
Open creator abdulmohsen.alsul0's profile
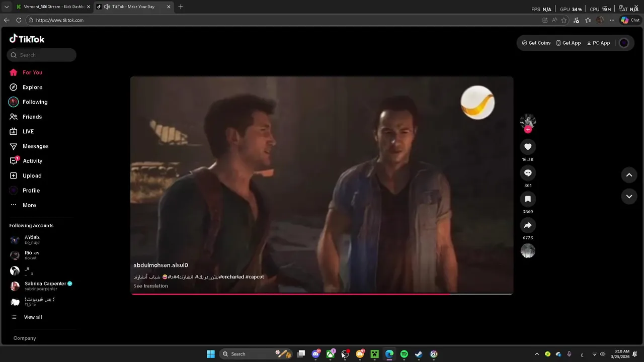point(160,265)
